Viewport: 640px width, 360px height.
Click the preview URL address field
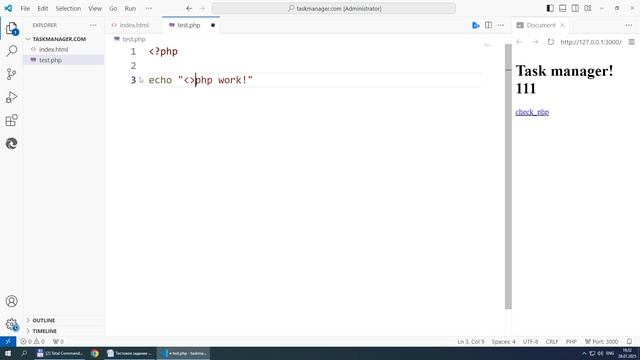591,42
